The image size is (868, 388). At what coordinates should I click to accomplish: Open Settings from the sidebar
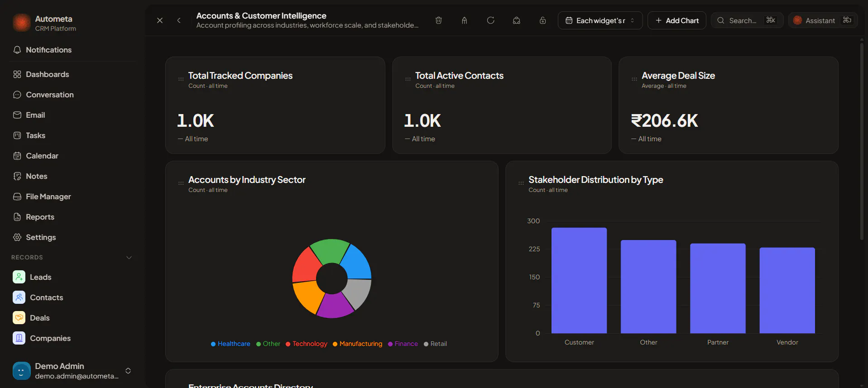click(x=72, y=237)
